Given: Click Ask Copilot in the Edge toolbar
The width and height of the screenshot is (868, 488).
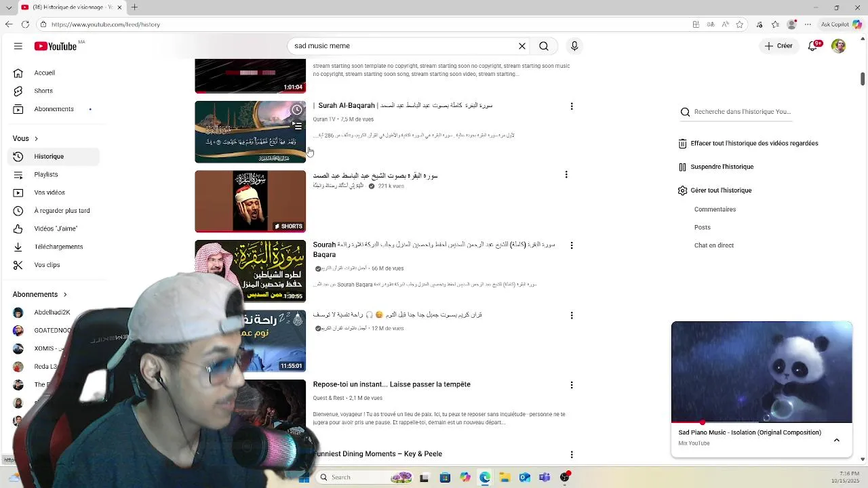Looking at the screenshot, I should point(841,24).
